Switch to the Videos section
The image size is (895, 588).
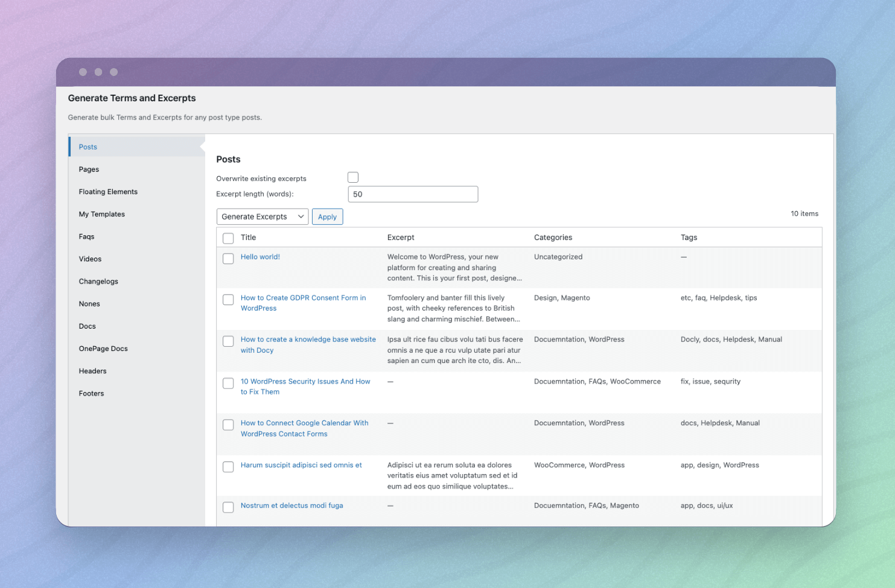click(x=90, y=259)
